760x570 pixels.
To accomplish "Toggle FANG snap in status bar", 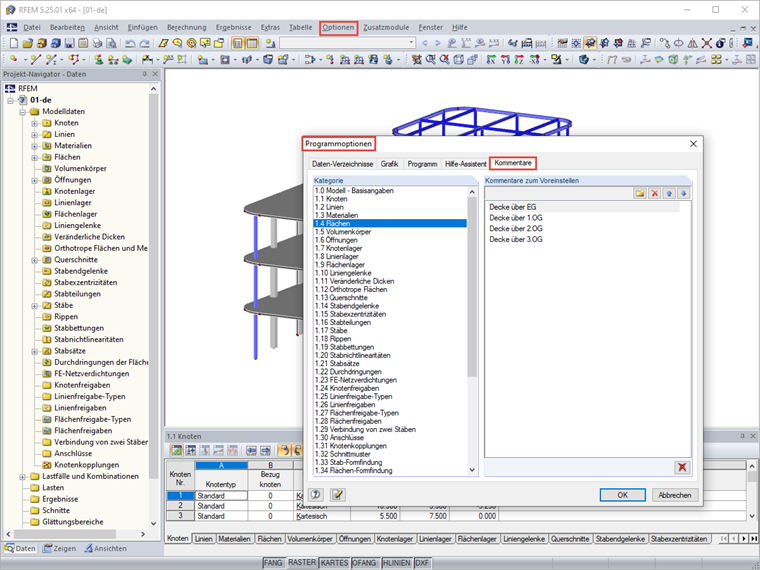I will [x=273, y=563].
